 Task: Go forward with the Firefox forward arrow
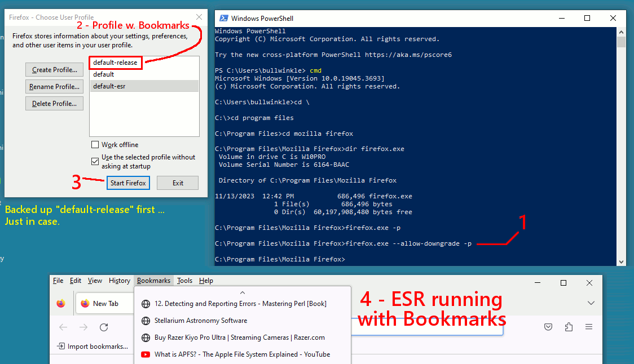point(83,327)
